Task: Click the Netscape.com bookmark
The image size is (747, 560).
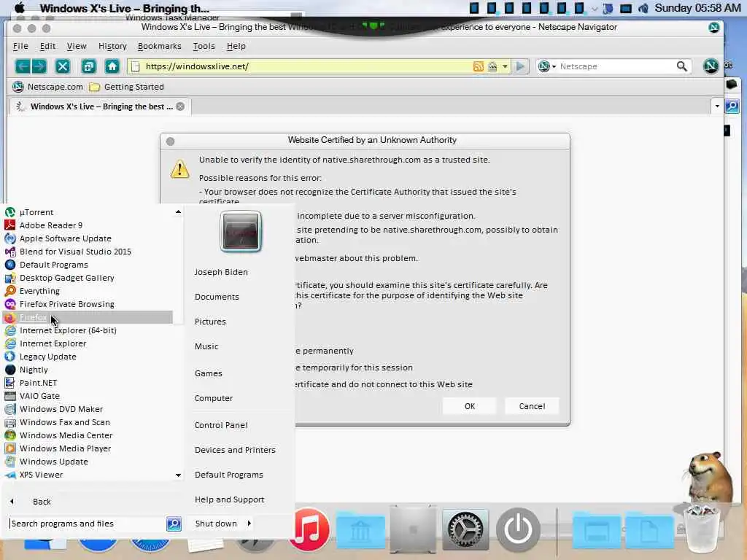Action: pyautogui.click(x=47, y=87)
